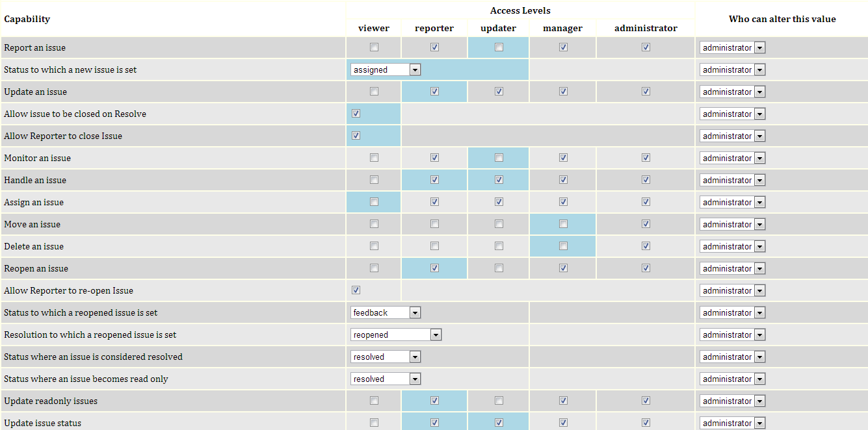868x430 pixels.
Task: Change who can alter Report an issue
Action: 732,47
